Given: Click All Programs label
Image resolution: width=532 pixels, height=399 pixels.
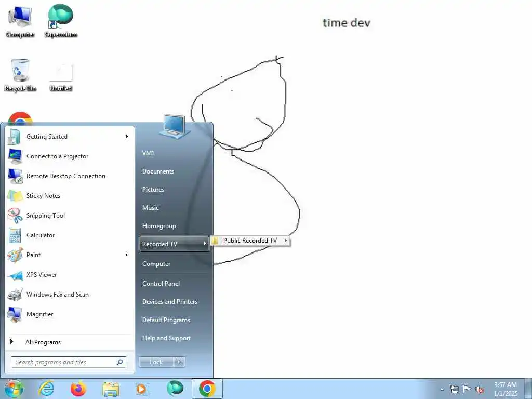Looking at the screenshot, I should tap(43, 342).
